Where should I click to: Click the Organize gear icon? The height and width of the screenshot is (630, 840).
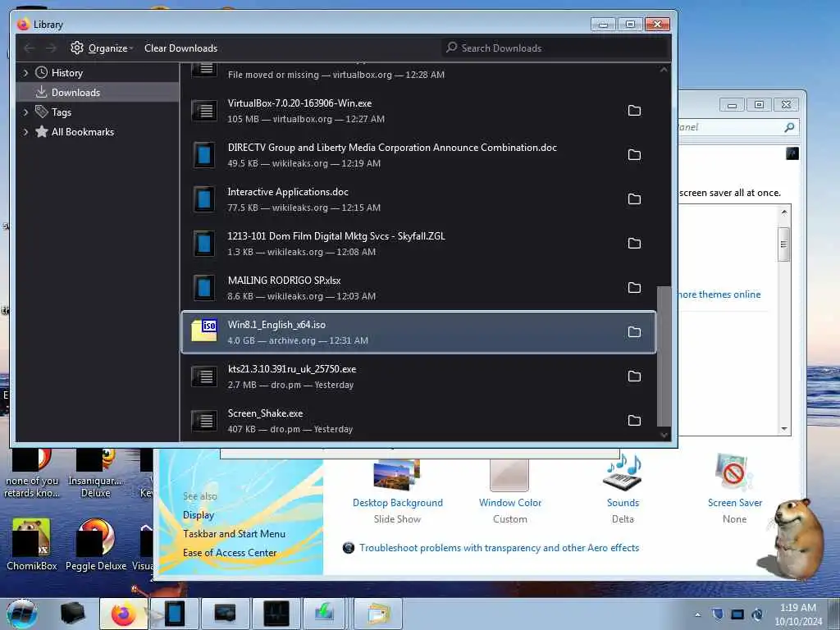(x=77, y=48)
